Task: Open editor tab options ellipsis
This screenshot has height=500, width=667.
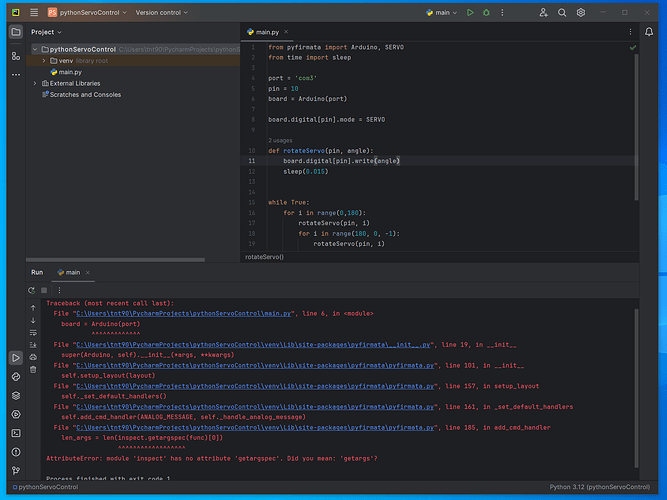Action: (x=630, y=32)
